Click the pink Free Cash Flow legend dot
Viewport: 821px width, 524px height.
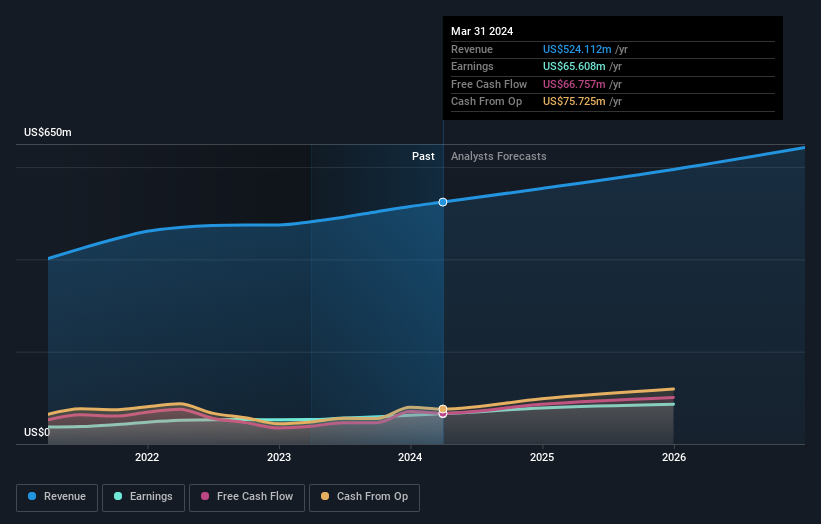pyautogui.click(x=205, y=496)
